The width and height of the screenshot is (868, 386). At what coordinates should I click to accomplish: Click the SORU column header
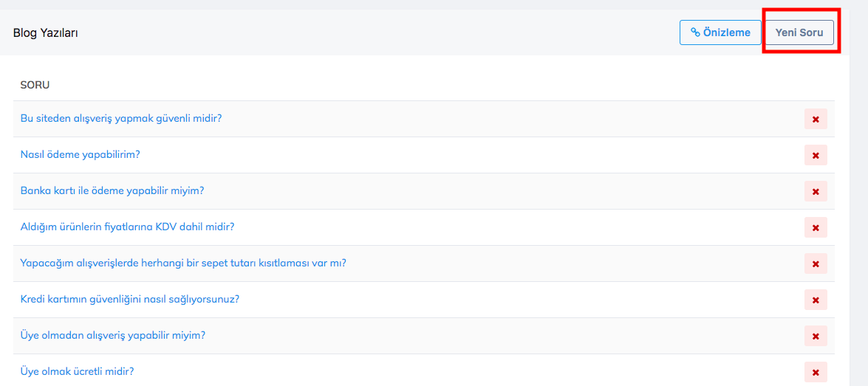tap(35, 85)
